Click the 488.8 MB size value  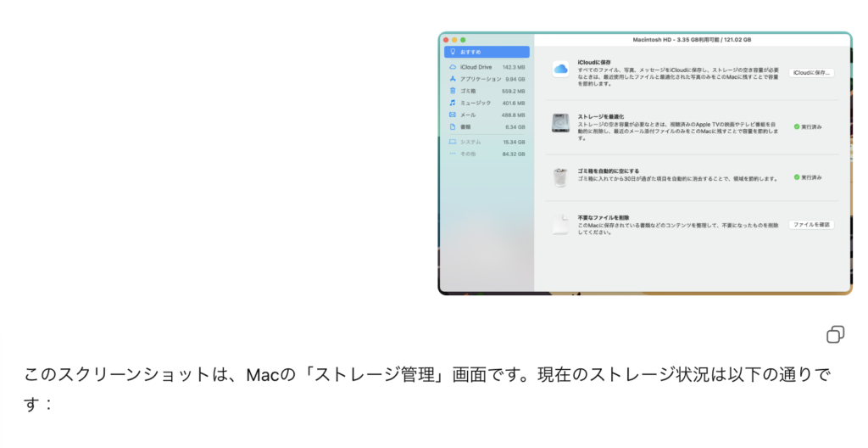[x=513, y=115]
